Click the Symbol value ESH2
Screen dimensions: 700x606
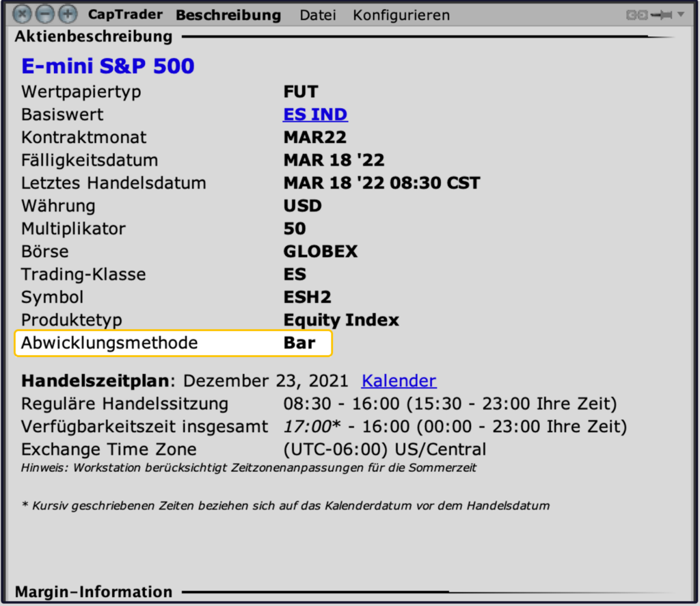coord(307,297)
